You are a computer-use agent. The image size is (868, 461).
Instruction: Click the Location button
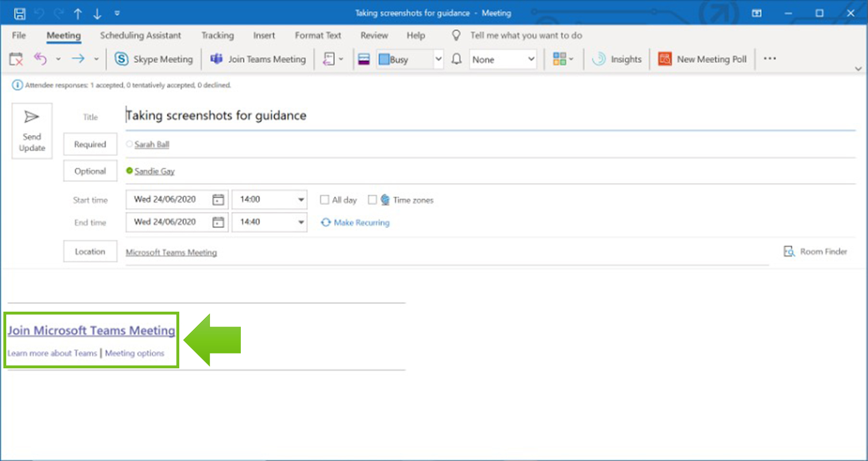[x=90, y=251]
